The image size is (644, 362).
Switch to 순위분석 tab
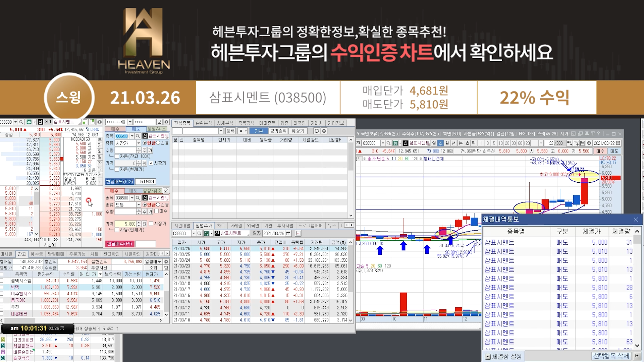point(204,123)
